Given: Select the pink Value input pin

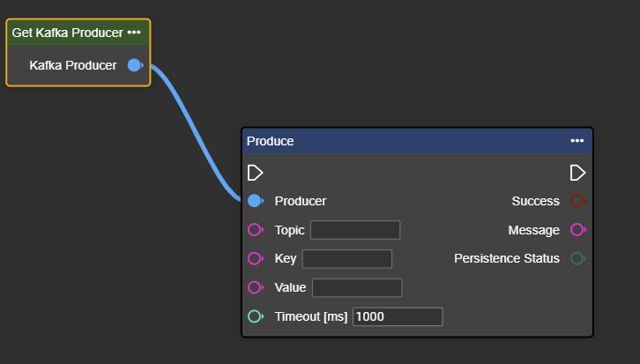Looking at the screenshot, I should (x=255, y=287).
